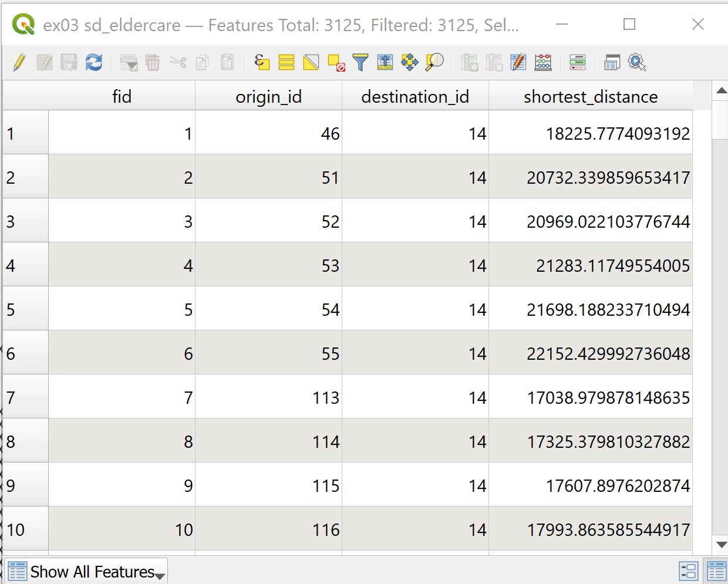This screenshot has height=584, width=728.
Task: Toggle editing mode with pencil icon
Action: pyautogui.click(x=19, y=62)
